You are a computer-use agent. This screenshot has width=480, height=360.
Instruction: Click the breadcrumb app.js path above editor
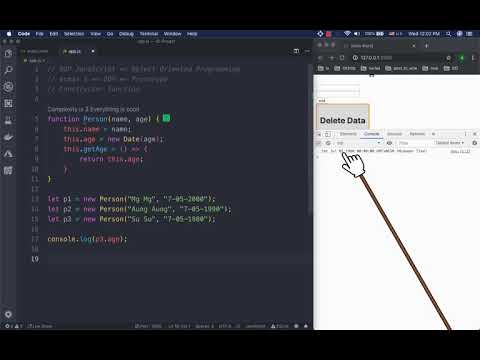tap(35, 61)
